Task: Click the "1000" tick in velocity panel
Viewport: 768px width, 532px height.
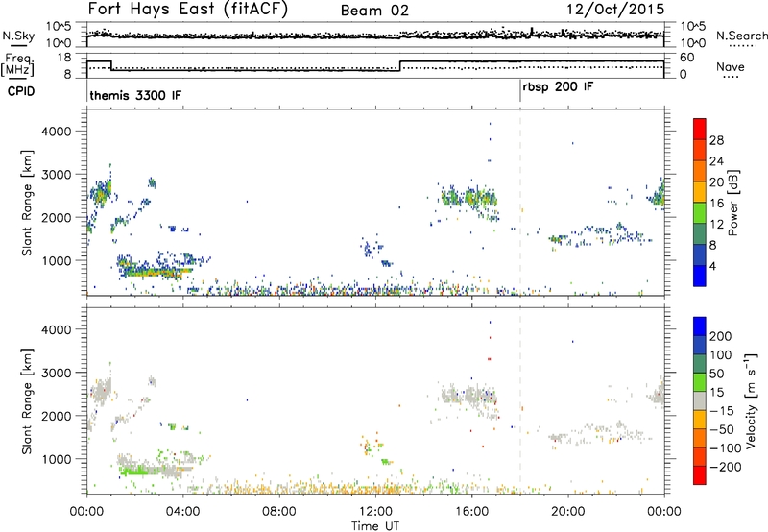Action: click(57, 459)
